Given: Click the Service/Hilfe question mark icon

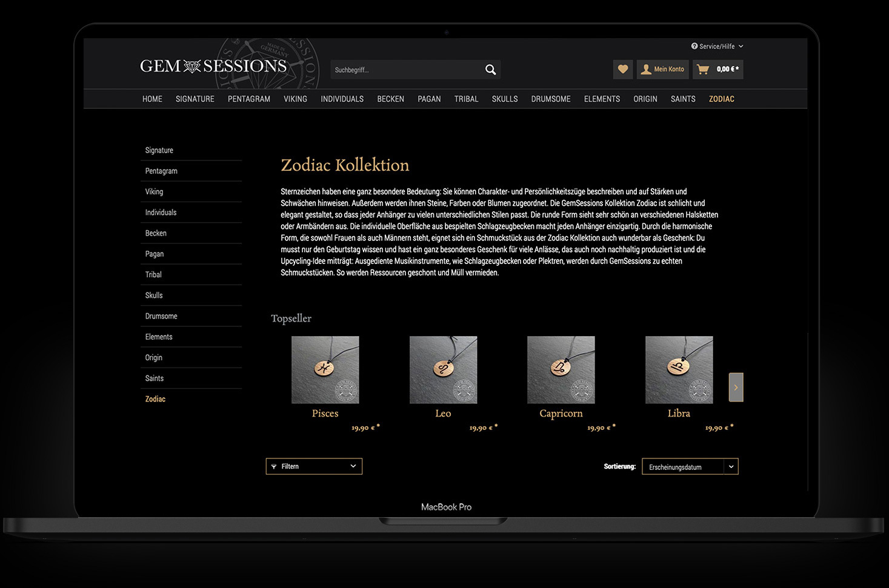Looking at the screenshot, I should click(x=694, y=46).
